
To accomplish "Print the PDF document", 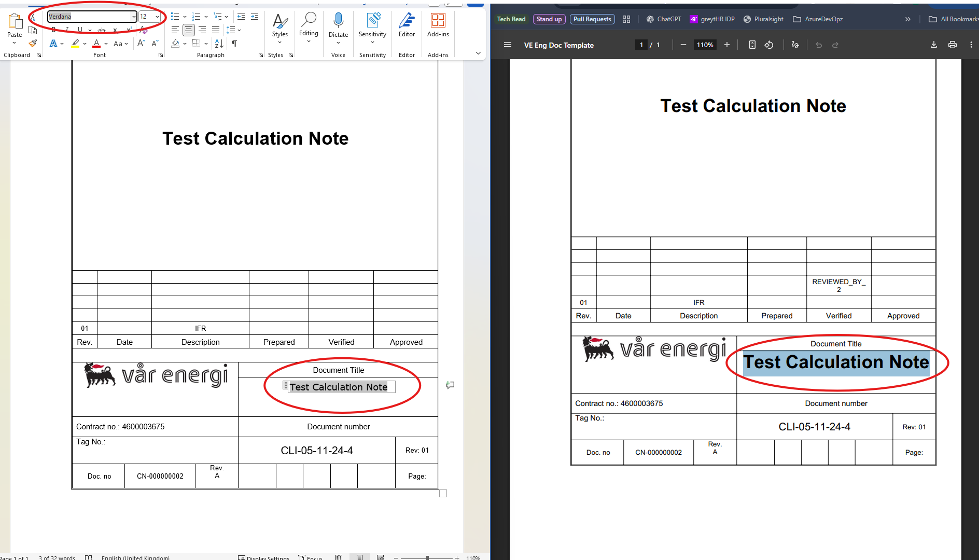I will point(952,45).
